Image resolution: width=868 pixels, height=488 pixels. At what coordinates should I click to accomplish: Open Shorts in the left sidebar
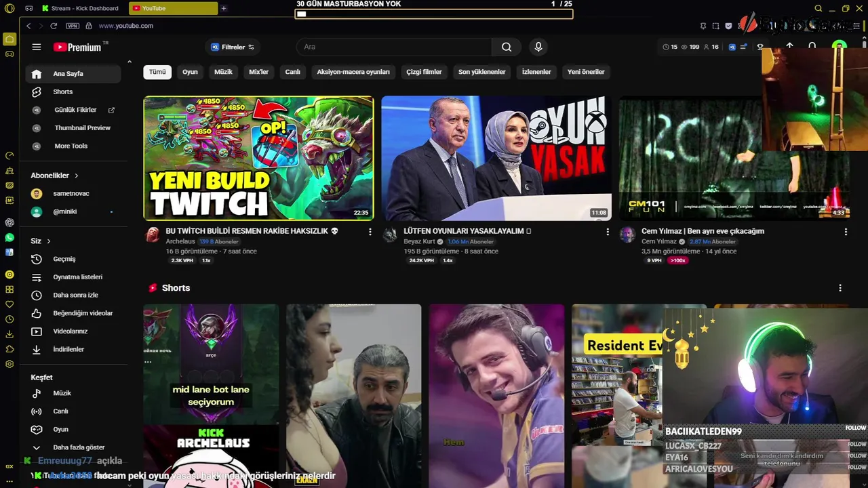point(73,91)
